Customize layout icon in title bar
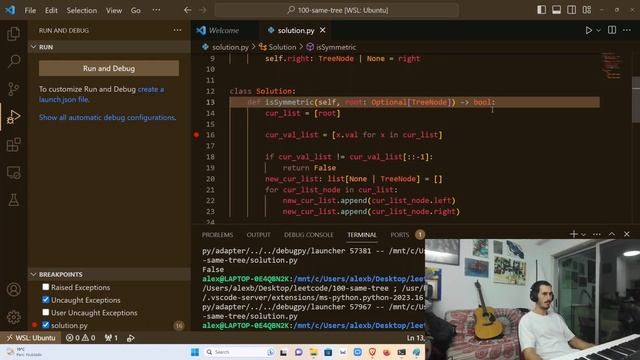Image resolution: width=640 pixels, height=360 pixels. 587,10
